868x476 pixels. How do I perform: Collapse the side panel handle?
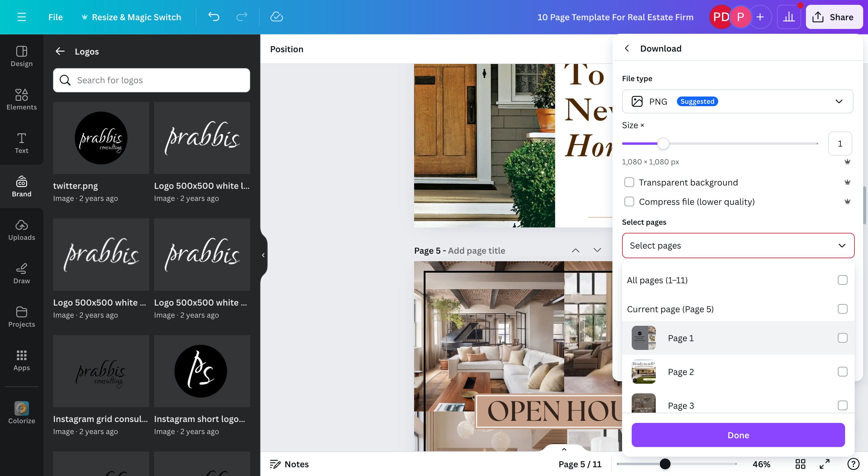263,255
